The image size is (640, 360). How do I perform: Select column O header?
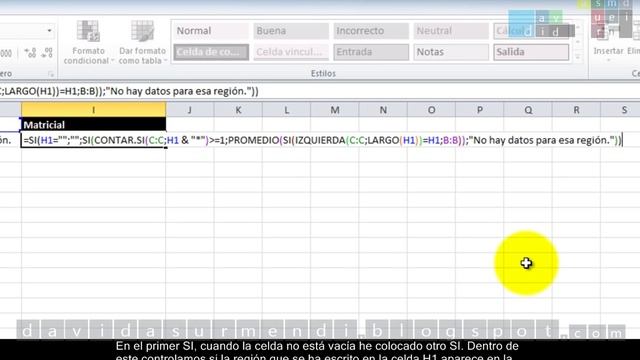click(x=431, y=110)
